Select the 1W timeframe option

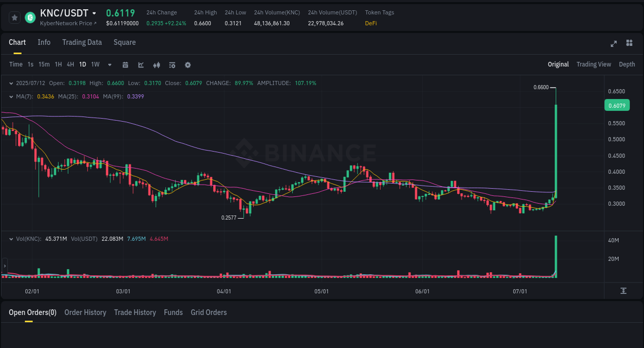click(95, 64)
